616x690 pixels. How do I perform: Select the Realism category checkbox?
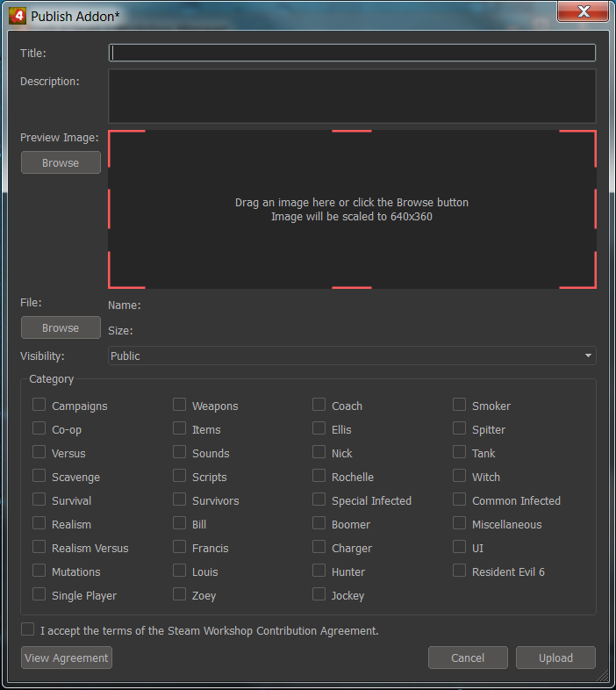pos(39,523)
